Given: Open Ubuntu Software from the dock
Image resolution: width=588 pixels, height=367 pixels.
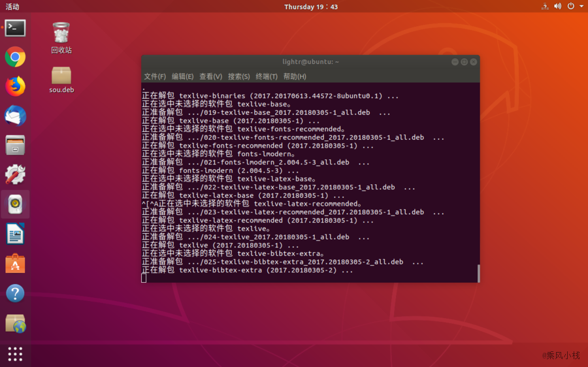Looking at the screenshot, I should 15,264.
